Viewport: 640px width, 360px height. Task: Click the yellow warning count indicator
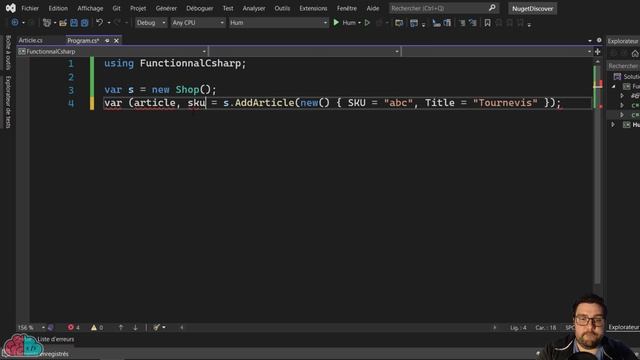(97, 327)
